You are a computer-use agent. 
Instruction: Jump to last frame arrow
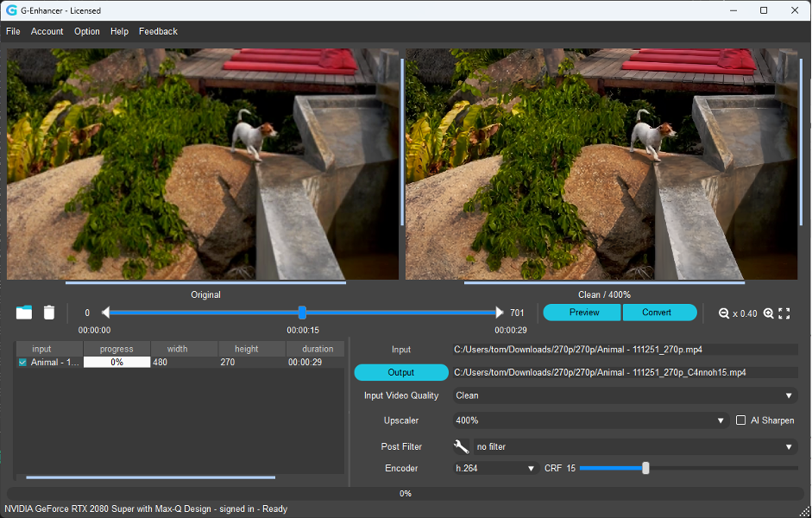(499, 313)
